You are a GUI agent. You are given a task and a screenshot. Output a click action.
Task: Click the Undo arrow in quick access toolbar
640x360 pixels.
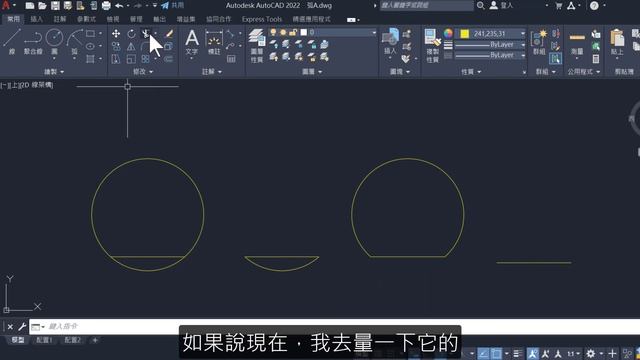(x=119, y=6)
